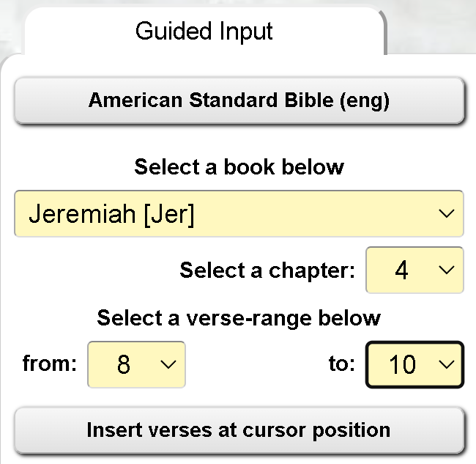Click the 'Jeremiah [Jer]' text in the book field
476x464 pixels.
coord(111,214)
